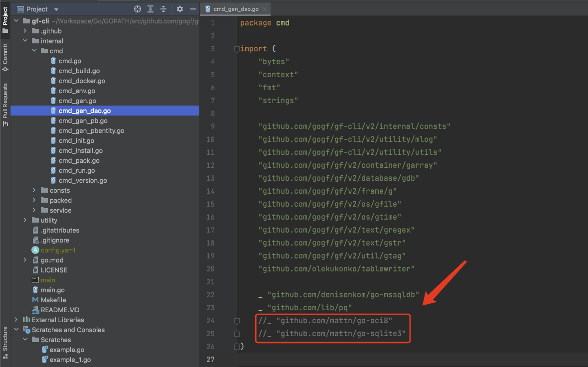Open the Pull Requests tool window
This screenshot has height=367, width=588.
5,104
